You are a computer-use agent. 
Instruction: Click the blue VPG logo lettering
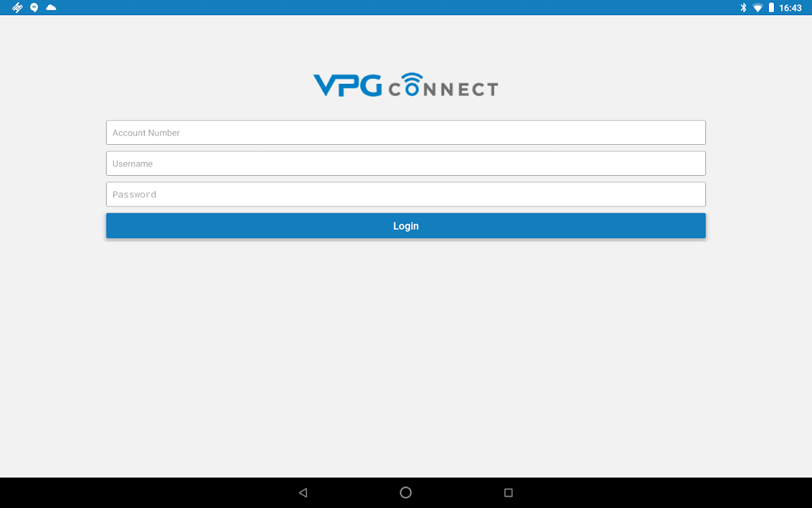tap(348, 85)
